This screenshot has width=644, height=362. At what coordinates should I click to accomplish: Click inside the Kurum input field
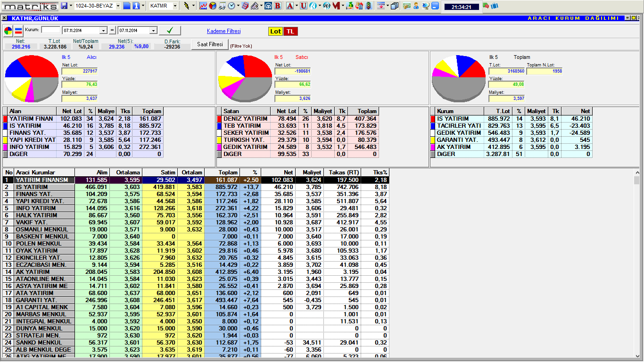[51, 30]
